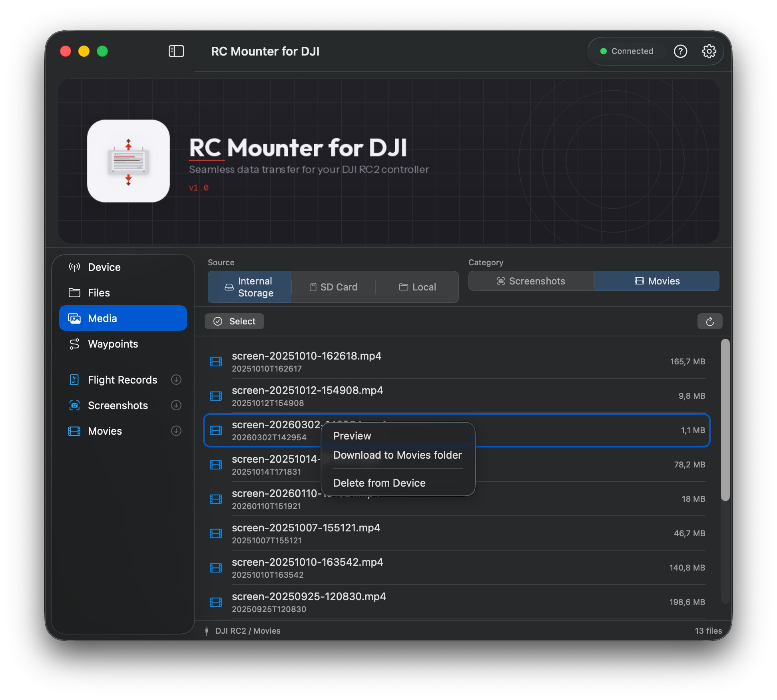
Task: Click the Connected status indicator
Action: (627, 51)
